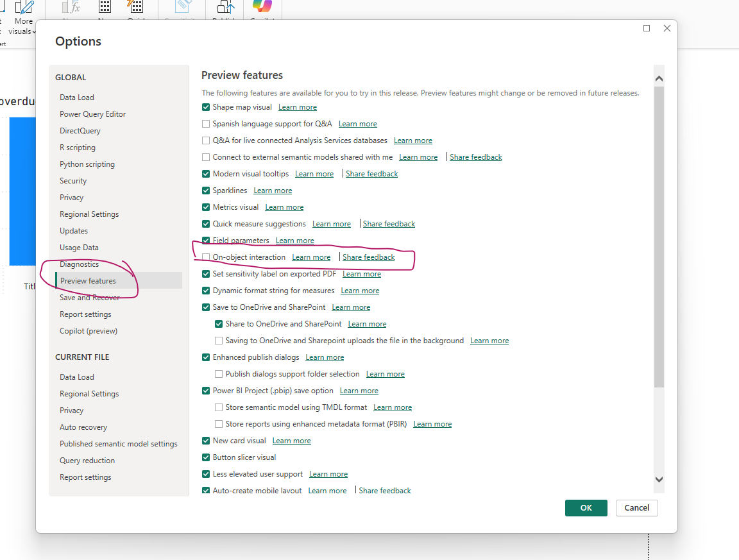The image size is (739, 560).
Task: Click the Copilot icon in the ribbon
Action: 262,6
